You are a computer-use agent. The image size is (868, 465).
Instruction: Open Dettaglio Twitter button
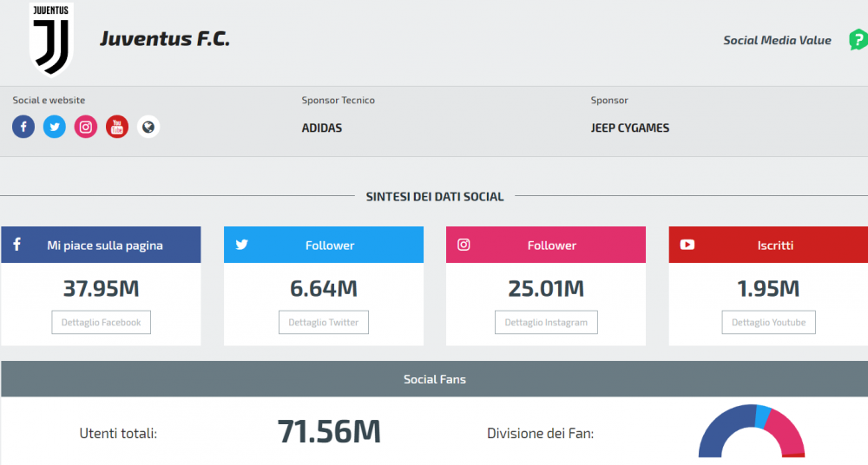(324, 322)
